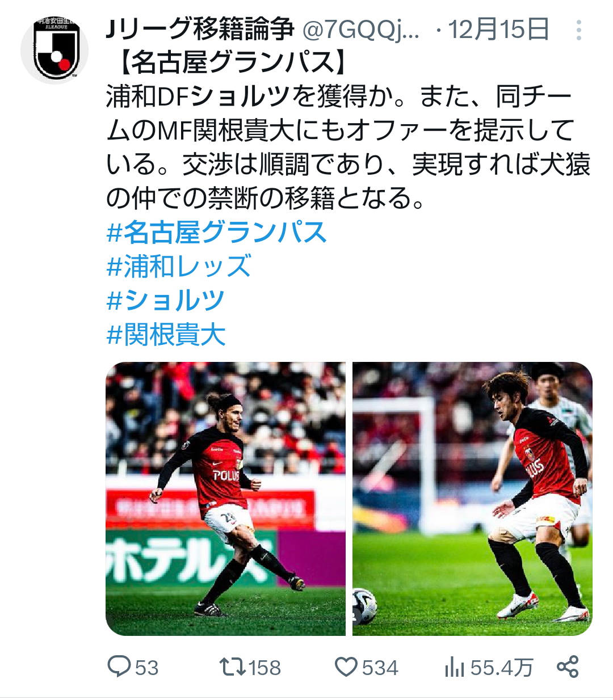Open the J League profile avatar
The height and width of the screenshot is (700, 613).
click(54, 50)
